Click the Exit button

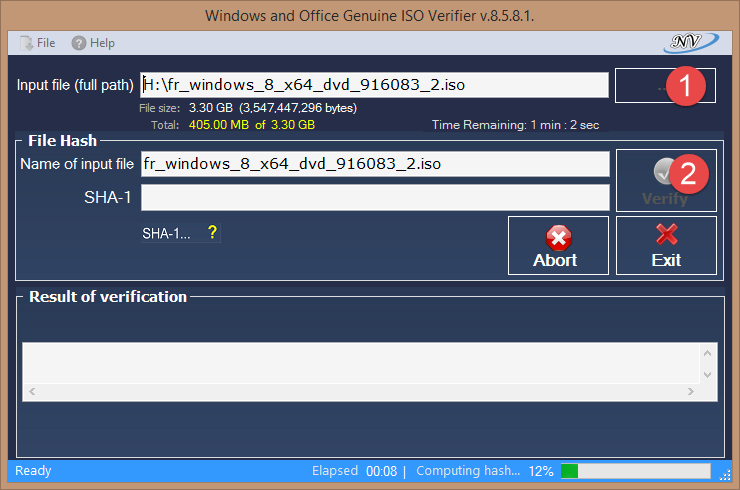(x=666, y=245)
